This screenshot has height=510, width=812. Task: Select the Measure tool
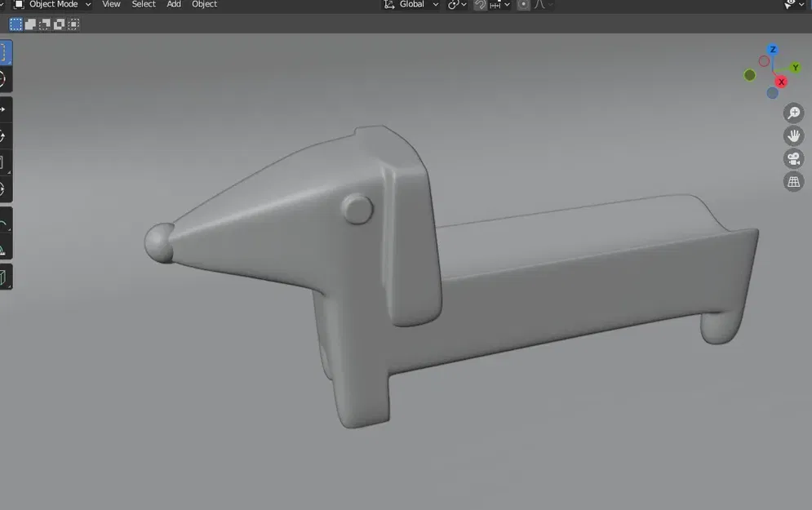point(5,246)
